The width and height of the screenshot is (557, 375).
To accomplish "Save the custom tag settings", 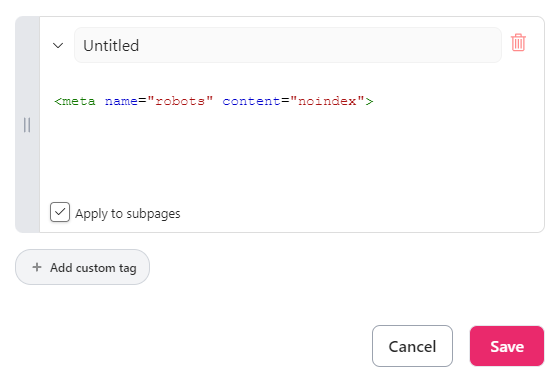I will pyautogui.click(x=507, y=346).
